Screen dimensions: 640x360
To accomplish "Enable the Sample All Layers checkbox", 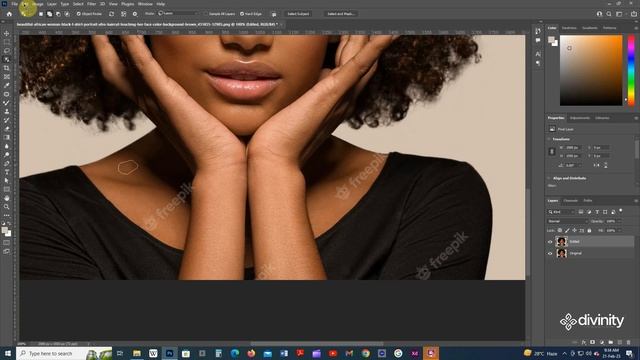I will [206, 14].
